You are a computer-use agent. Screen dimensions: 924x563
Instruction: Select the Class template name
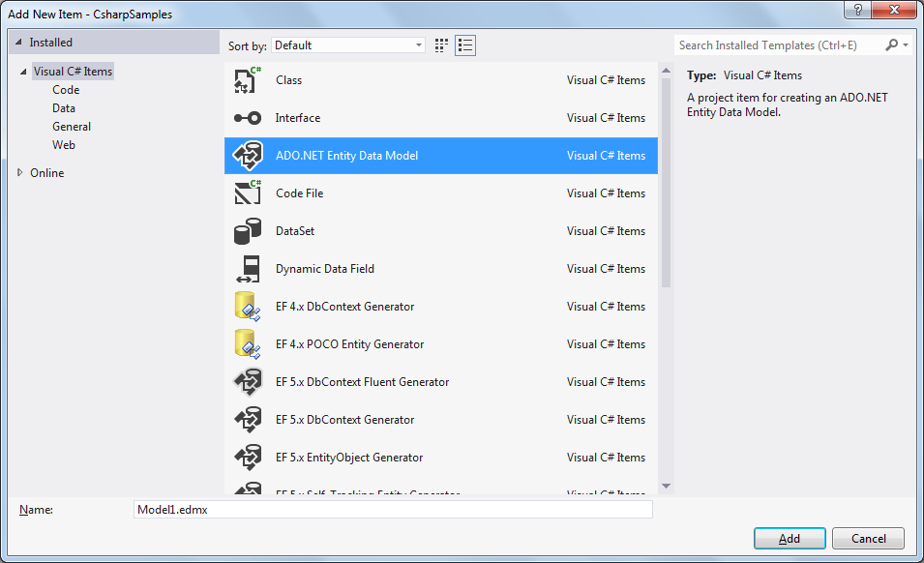288,80
